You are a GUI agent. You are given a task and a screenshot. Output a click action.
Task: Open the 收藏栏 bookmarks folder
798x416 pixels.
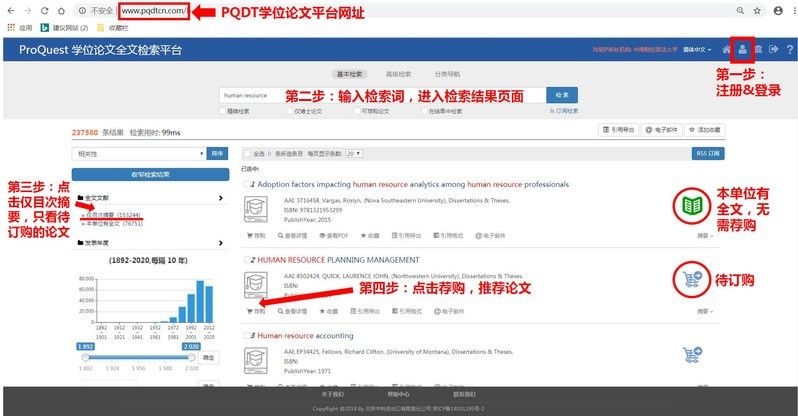tap(113, 27)
